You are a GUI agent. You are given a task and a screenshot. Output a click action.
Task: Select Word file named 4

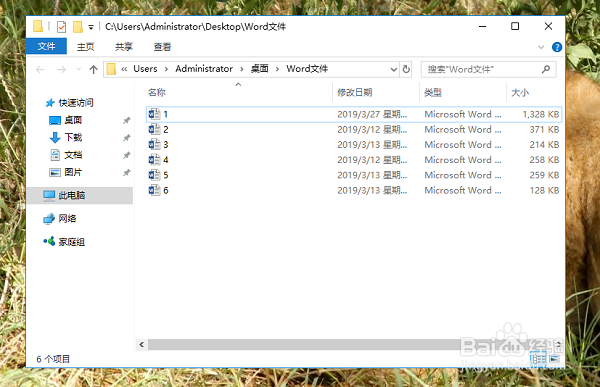354,160
